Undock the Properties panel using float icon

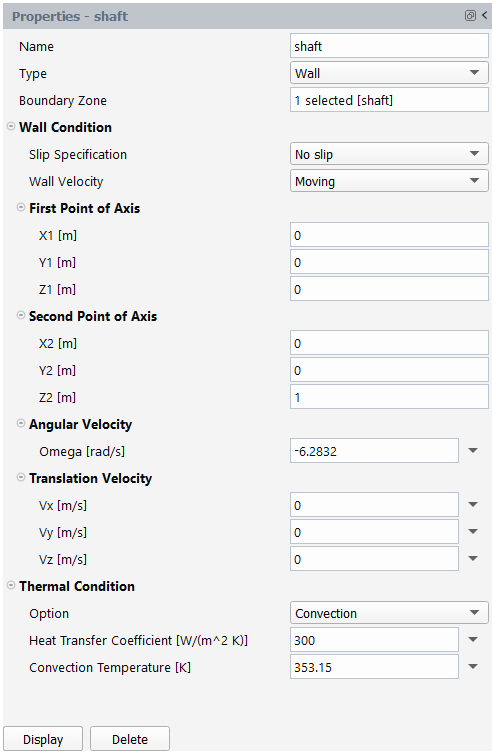tap(470, 16)
